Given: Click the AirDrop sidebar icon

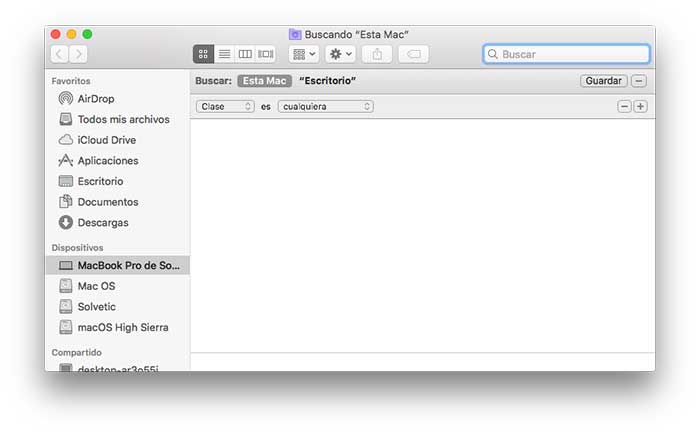Looking at the screenshot, I should click(x=66, y=99).
